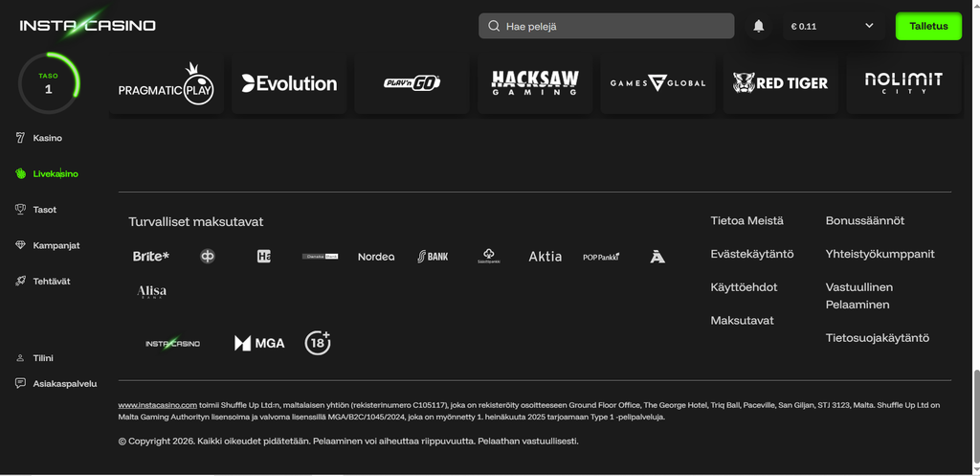Click the Kampanjat diamond icon
The image size is (980, 476).
coord(20,245)
